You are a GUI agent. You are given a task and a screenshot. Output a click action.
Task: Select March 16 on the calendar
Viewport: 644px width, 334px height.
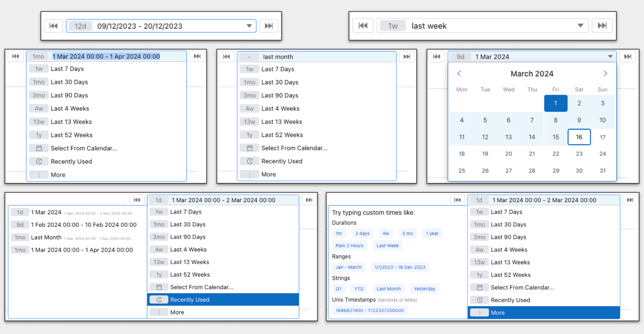coord(579,137)
